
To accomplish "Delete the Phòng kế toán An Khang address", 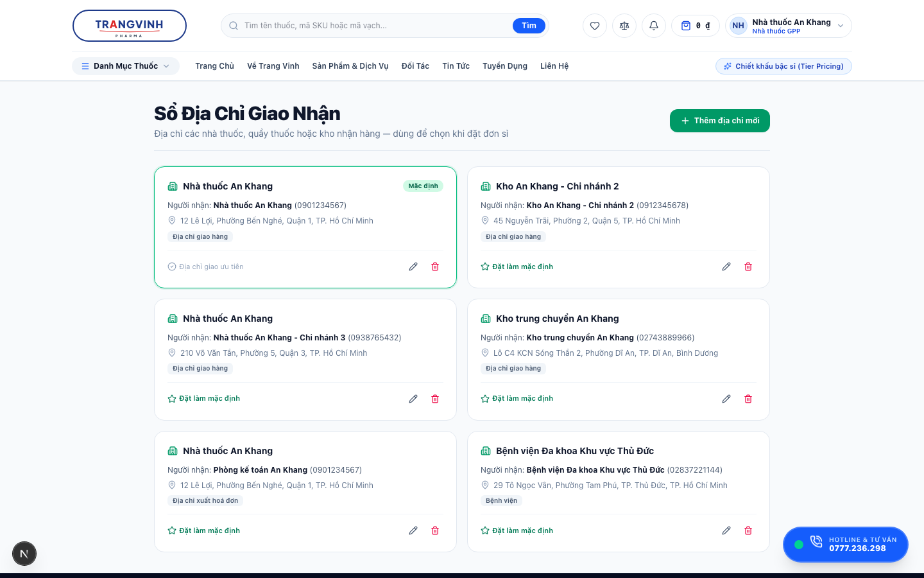I will click(435, 530).
